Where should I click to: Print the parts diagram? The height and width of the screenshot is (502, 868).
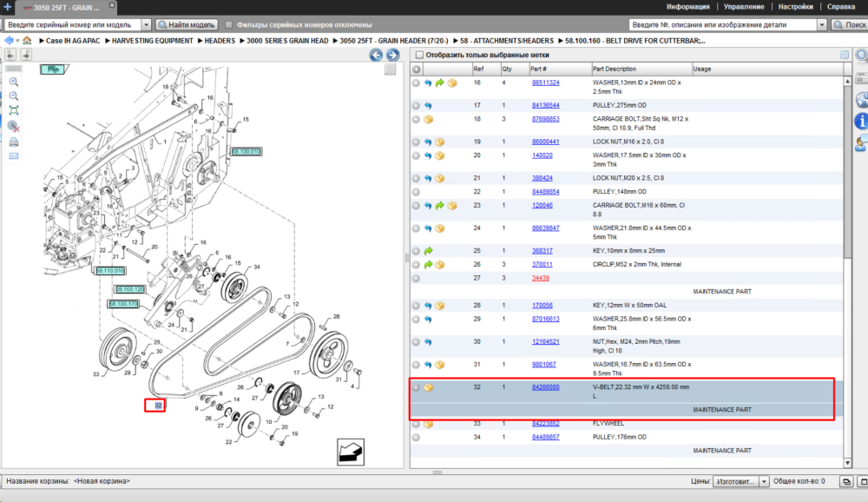click(x=14, y=142)
